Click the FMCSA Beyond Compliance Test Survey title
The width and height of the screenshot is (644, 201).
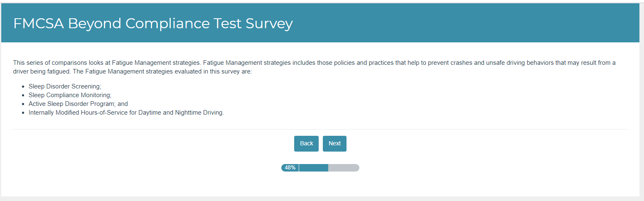(153, 24)
